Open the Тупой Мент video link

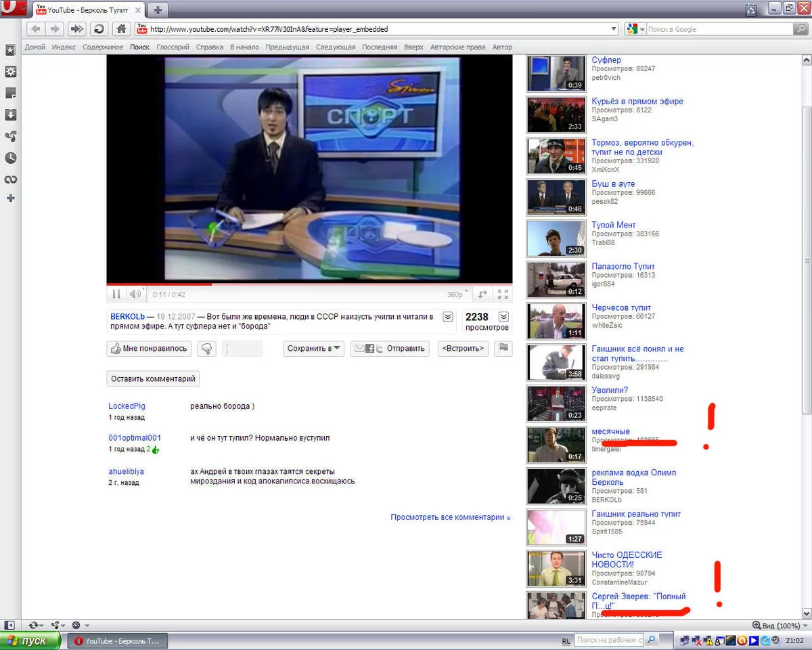coord(614,225)
